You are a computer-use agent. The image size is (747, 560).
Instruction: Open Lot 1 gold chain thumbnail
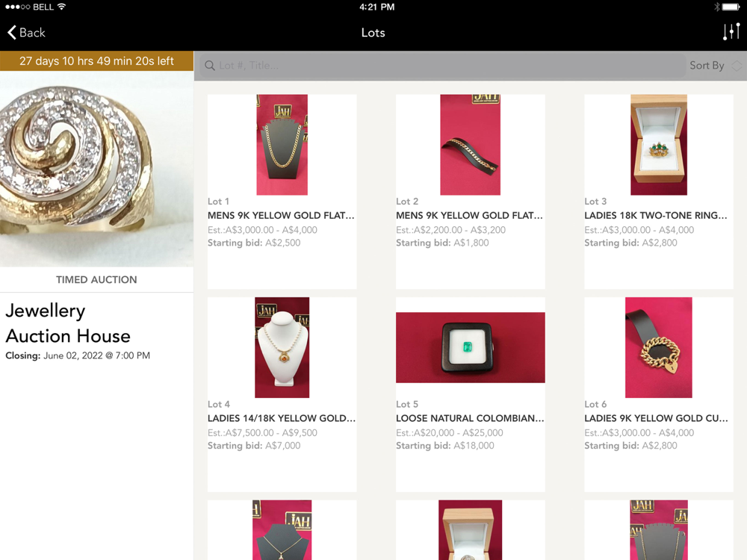282,145
